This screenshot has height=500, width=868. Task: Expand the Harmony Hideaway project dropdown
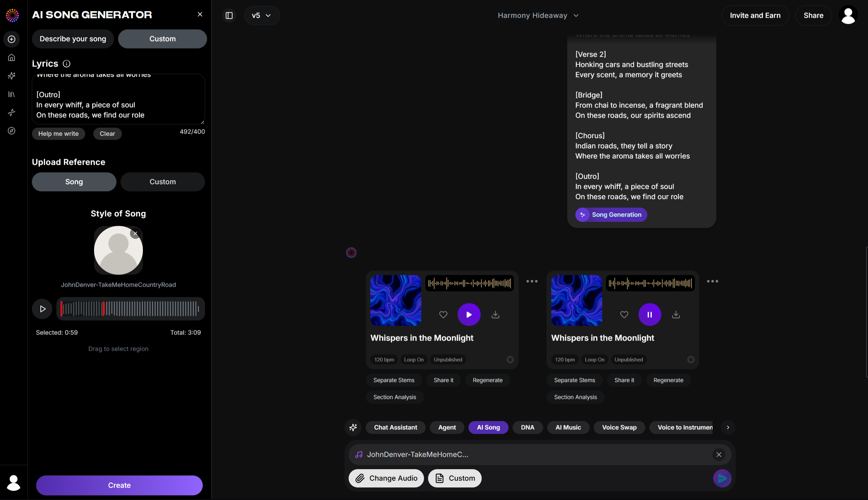coord(538,16)
